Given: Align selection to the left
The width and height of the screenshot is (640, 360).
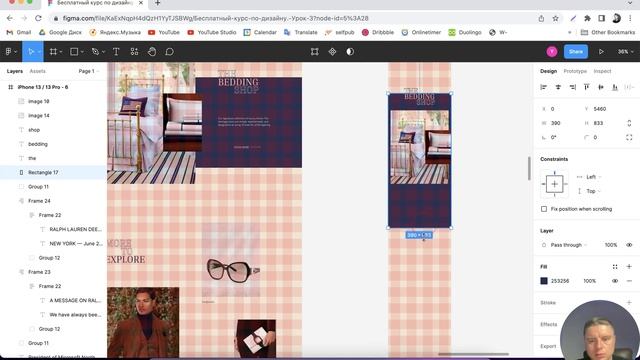Looking at the screenshot, I should 544,87.
